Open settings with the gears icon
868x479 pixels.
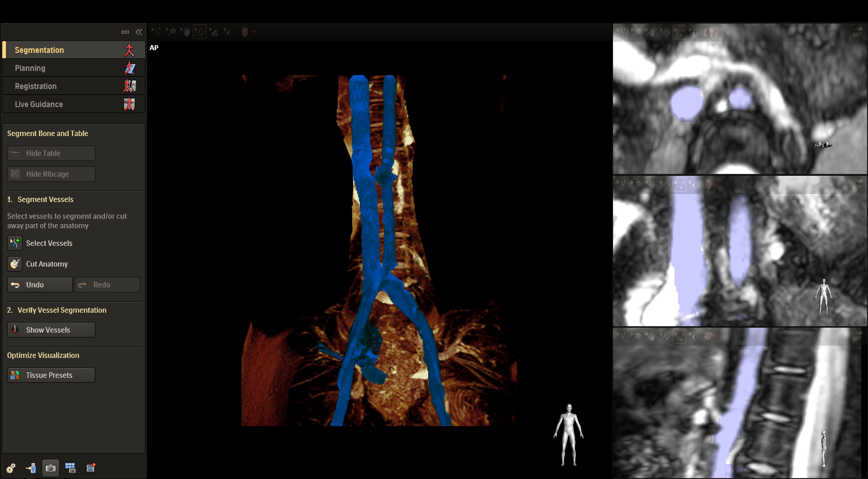point(11,468)
